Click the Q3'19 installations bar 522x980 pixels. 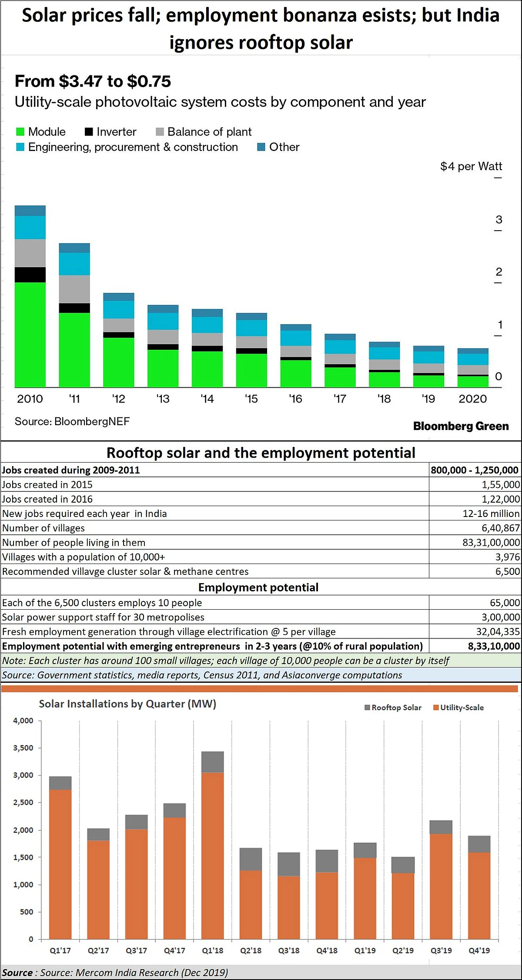point(441,879)
